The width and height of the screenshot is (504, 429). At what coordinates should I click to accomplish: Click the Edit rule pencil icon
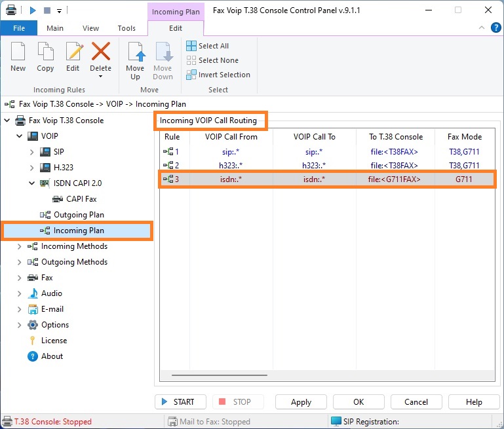[x=73, y=52]
